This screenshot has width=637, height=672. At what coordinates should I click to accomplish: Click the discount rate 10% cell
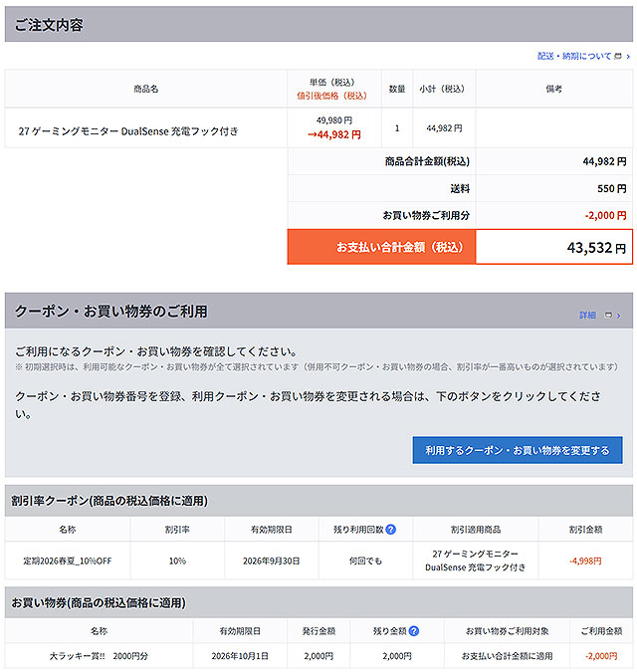click(177, 560)
